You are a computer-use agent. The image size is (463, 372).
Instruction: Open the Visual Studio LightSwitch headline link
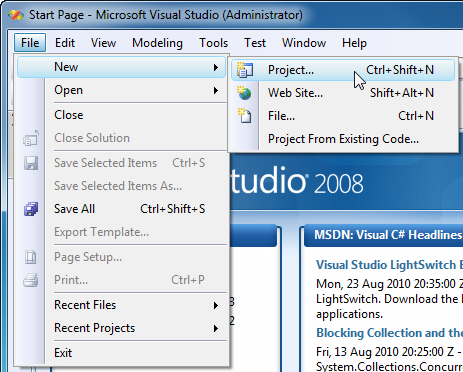pos(389,265)
